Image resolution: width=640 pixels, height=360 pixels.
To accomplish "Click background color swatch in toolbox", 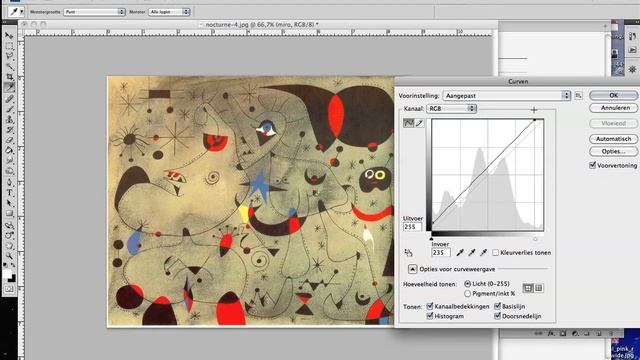I will (x=13, y=279).
